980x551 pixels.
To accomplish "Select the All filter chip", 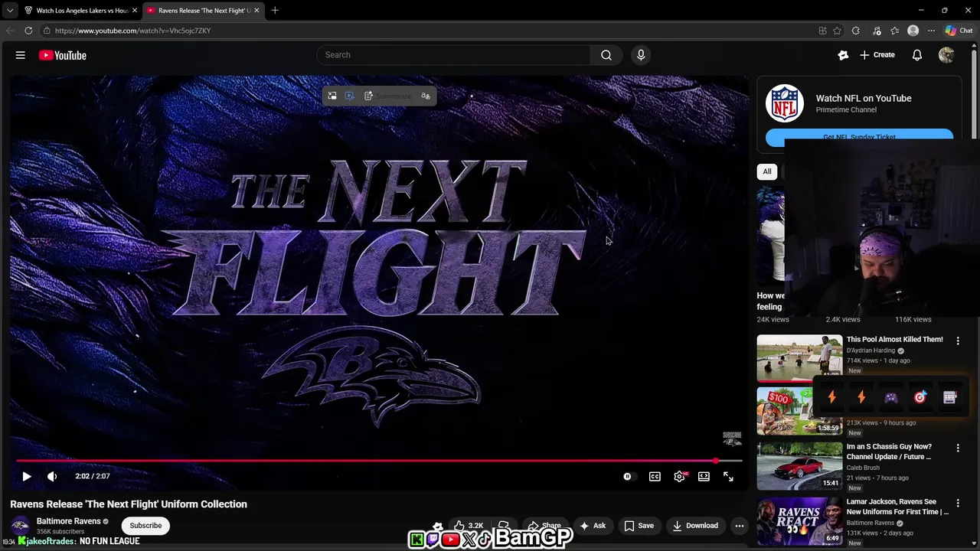I will pos(767,171).
